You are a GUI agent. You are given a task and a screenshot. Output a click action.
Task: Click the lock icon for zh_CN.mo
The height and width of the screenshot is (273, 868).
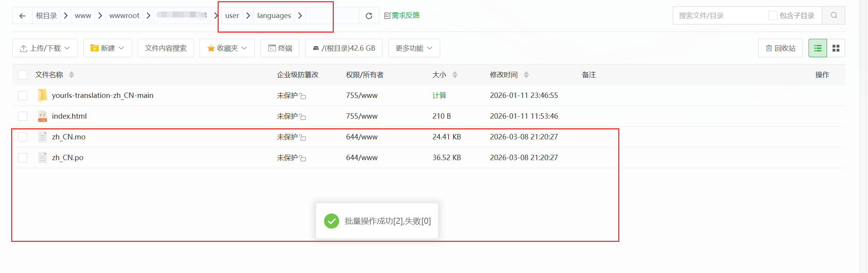(x=302, y=137)
